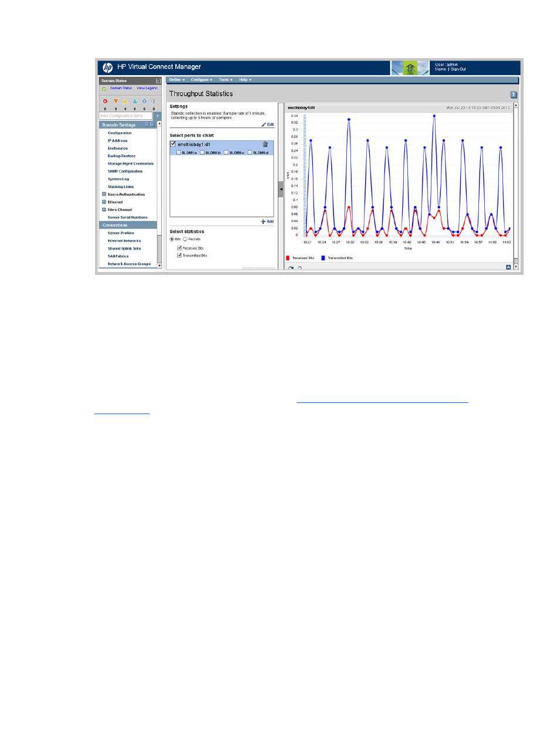Image resolution: width=560 pixels, height=746 pixels.
Task: Click the navigation tree scrollbar down arrow
Action: click(159, 266)
